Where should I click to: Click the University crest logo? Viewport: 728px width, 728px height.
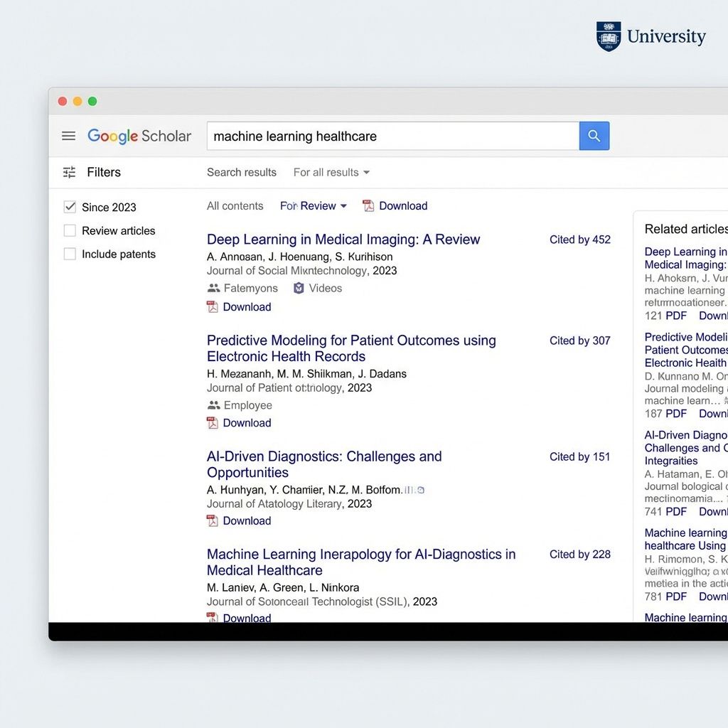(608, 35)
